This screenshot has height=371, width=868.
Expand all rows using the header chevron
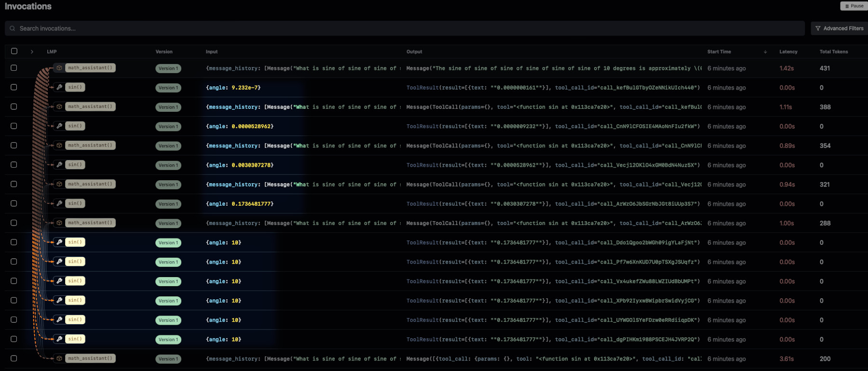tap(32, 52)
